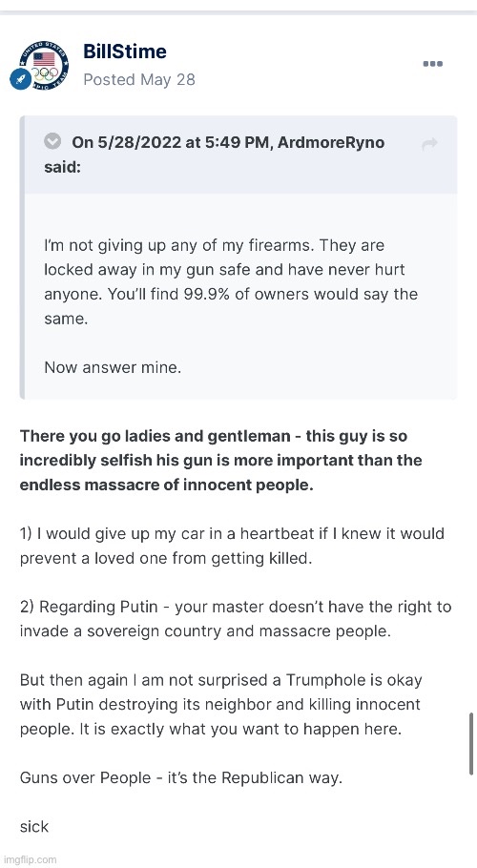Click the post's vertical scrollbar thumb

[x=471, y=743]
